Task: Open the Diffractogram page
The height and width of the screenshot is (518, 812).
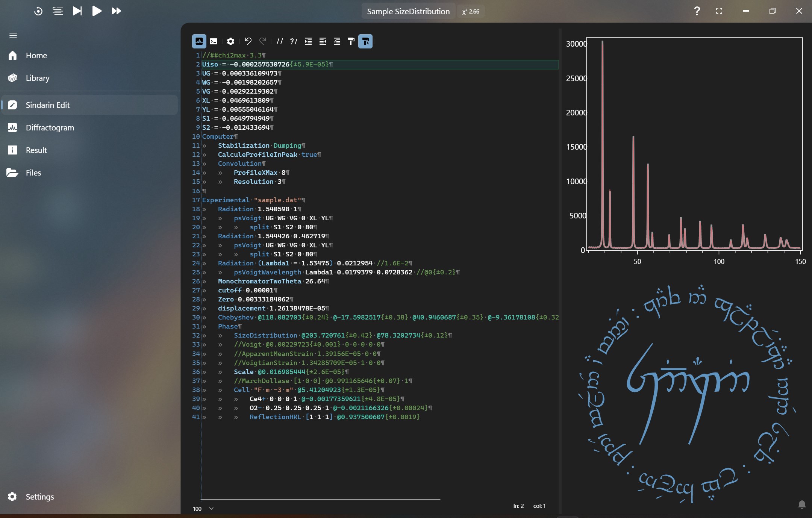Action: point(50,127)
